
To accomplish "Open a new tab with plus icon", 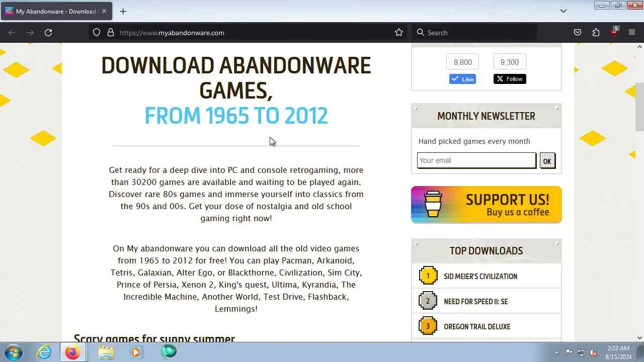I will 123,11.
